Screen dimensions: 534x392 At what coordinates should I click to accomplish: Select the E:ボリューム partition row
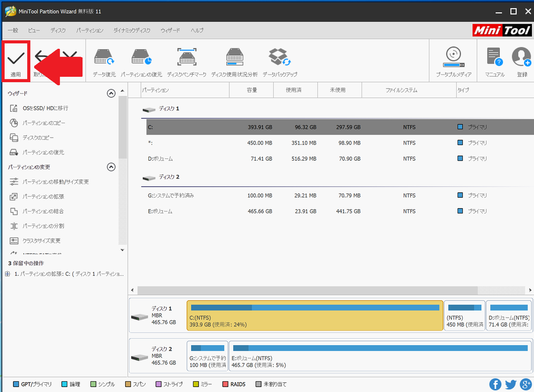[340, 211]
